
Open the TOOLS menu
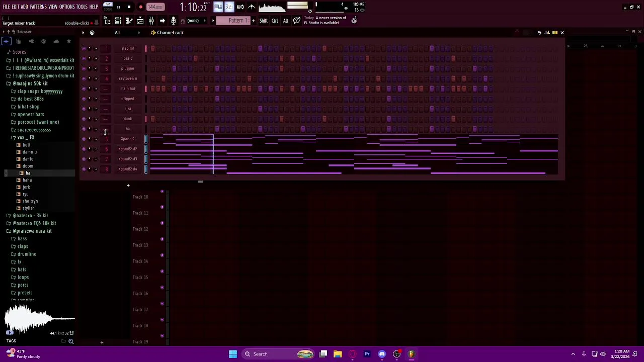coord(82,7)
